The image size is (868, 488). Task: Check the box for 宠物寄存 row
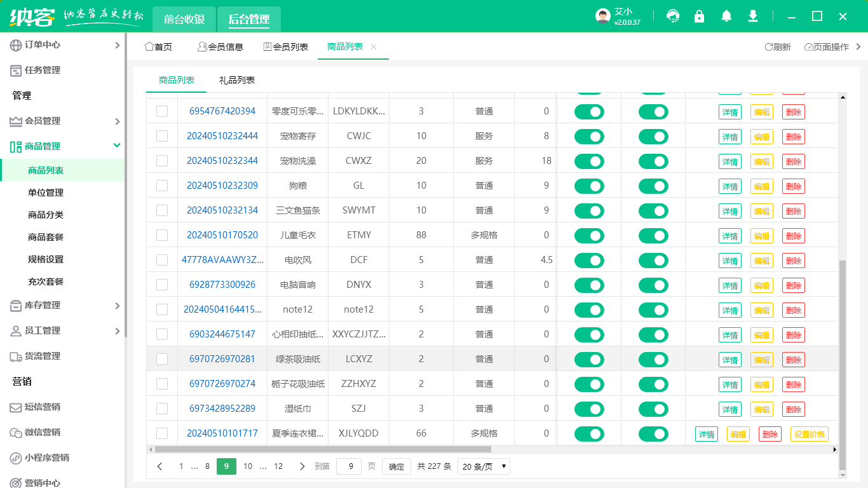162,136
